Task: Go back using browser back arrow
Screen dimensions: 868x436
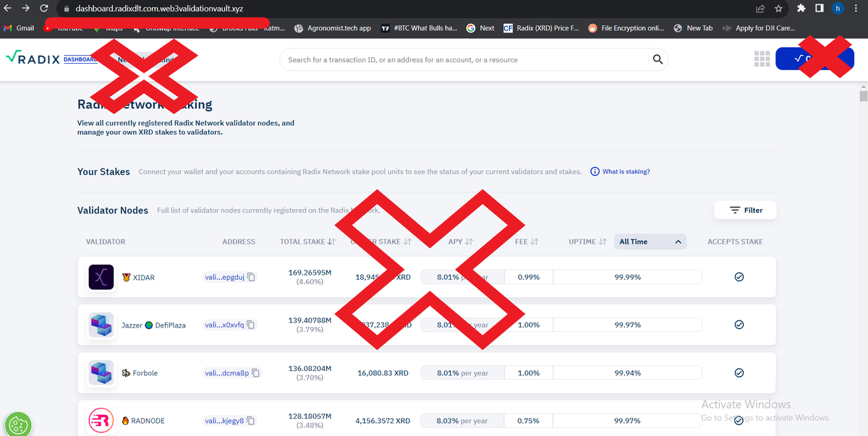Action: coord(8,9)
